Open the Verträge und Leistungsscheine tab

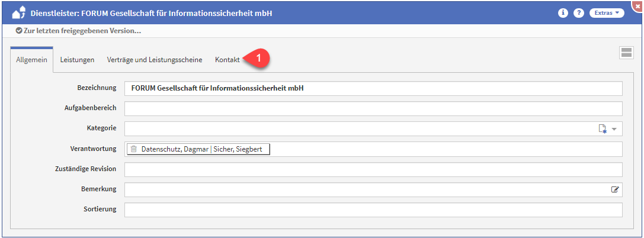(x=155, y=60)
